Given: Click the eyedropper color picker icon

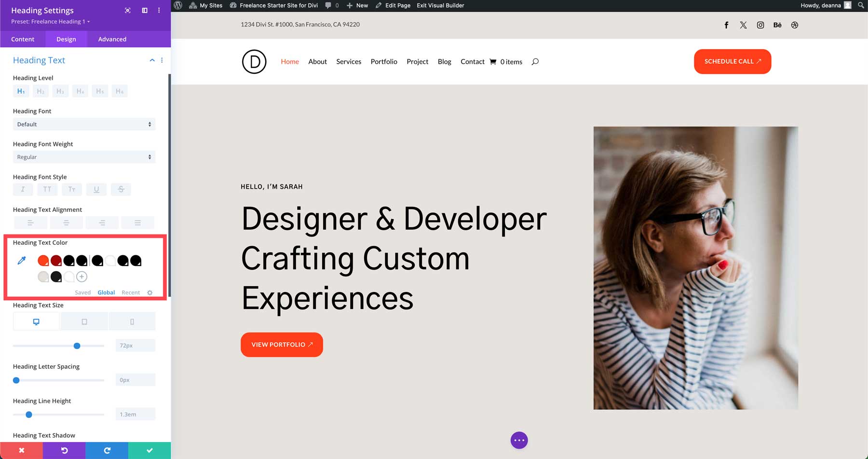Looking at the screenshot, I should pos(21,260).
